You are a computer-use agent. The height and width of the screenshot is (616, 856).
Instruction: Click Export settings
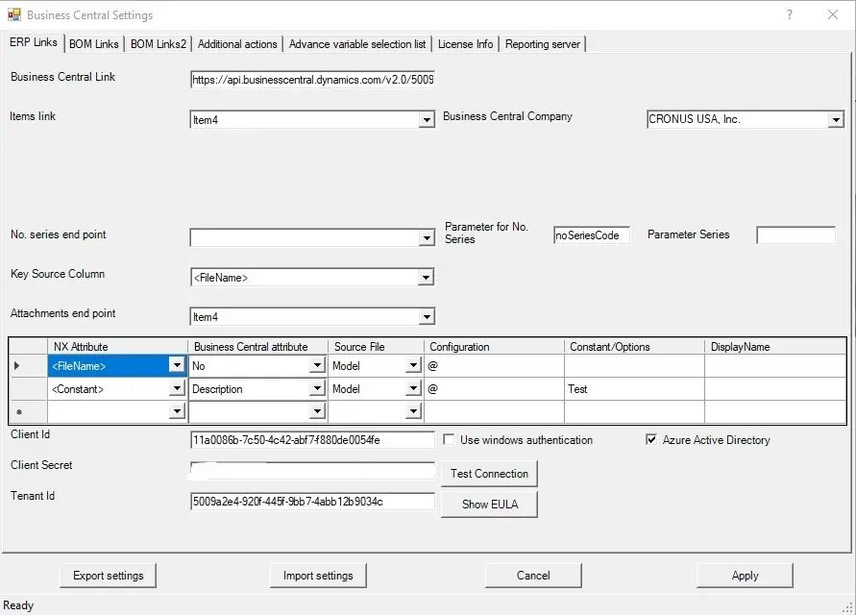click(x=108, y=575)
